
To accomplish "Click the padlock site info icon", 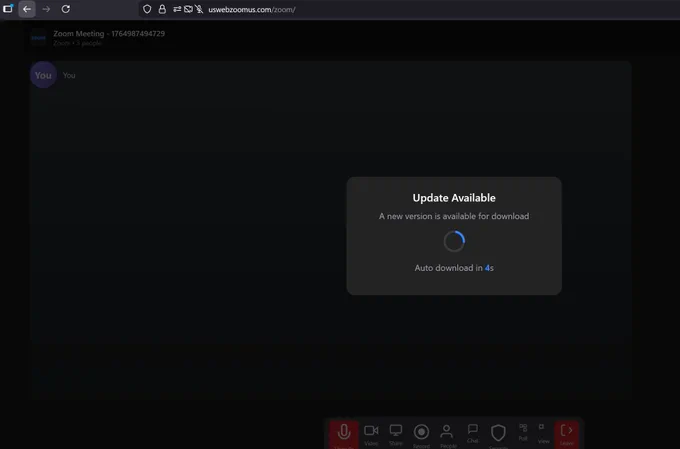I will (162, 9).
